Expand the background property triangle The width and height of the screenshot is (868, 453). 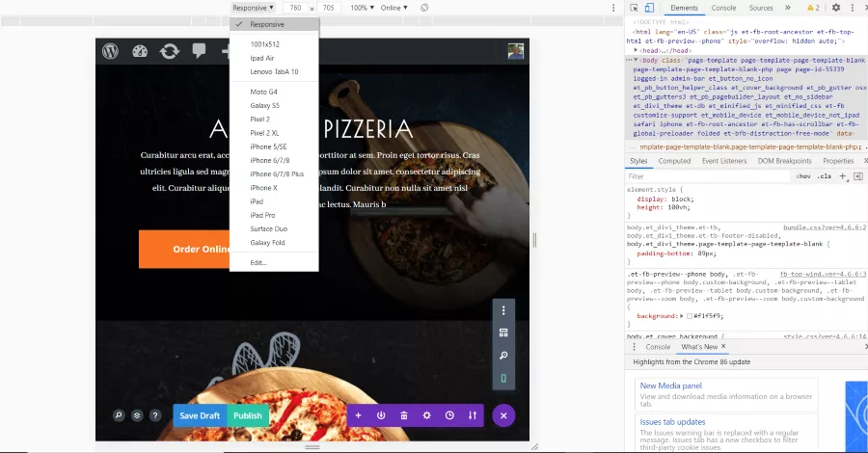(x=682, y=316)
